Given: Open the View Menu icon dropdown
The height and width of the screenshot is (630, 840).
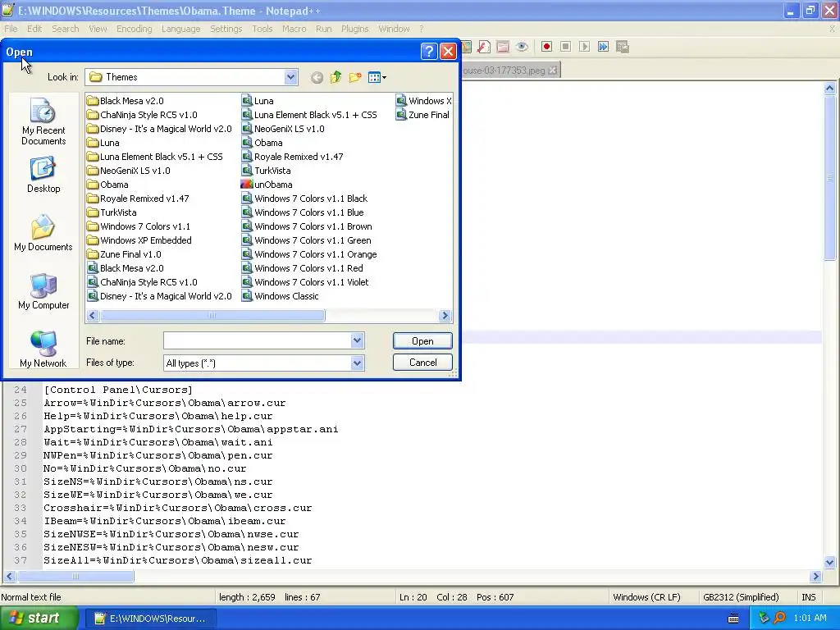Looking at the screenshot, I should pyautogui.click(x=377, y=78).
